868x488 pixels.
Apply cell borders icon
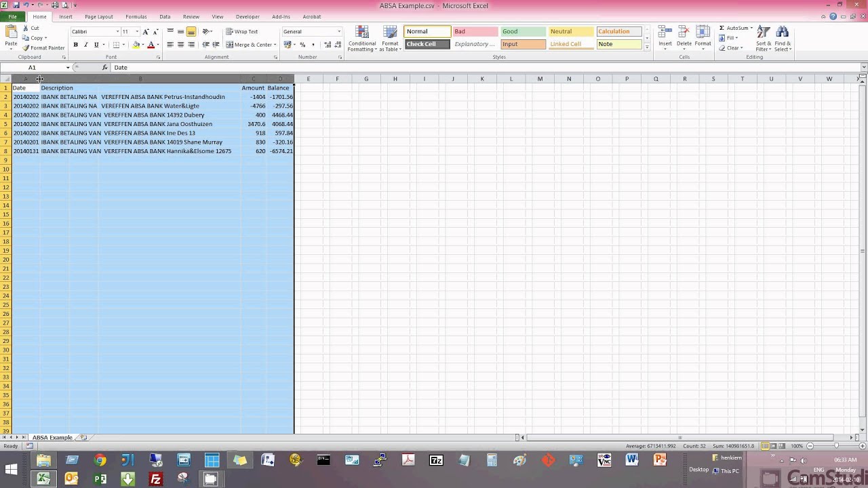click(116, 45)
